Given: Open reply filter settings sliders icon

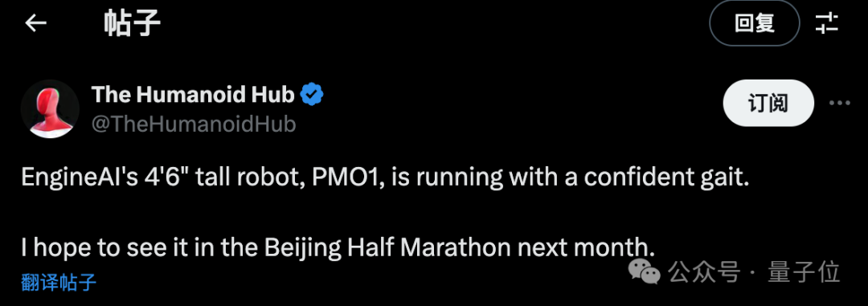Looking at the screenshot, I should [x=827, y=24].
